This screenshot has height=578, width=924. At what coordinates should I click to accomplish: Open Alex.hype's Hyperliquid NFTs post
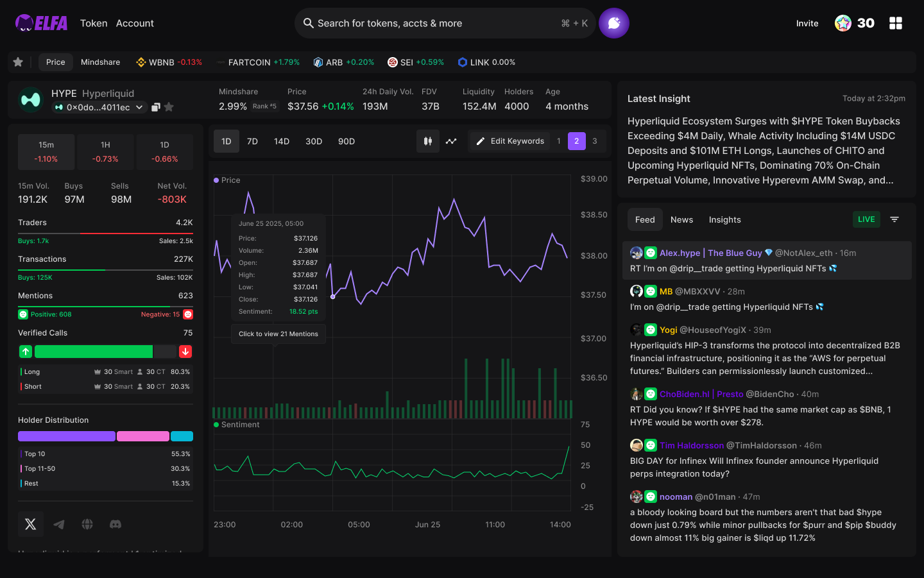click(767, 260)
